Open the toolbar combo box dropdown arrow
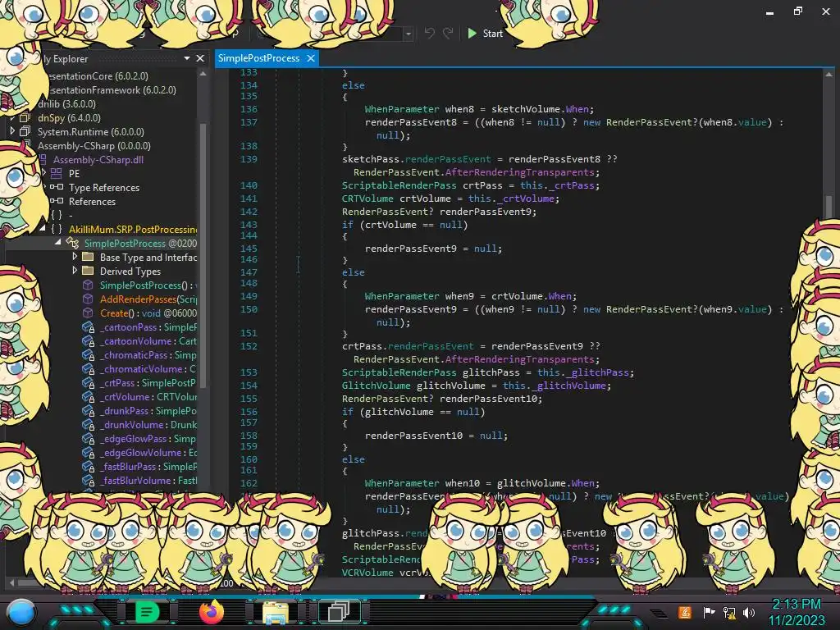 (409, 34)
